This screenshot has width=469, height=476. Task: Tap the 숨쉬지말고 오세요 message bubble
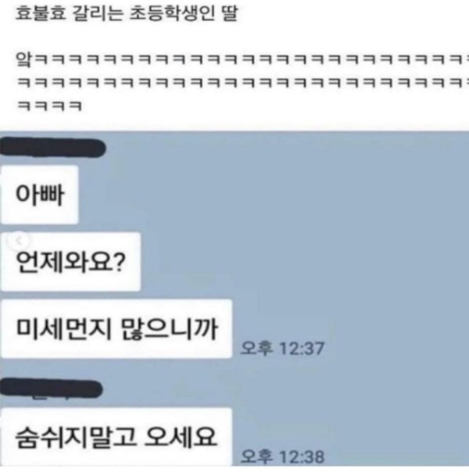pyautogui.click(x=116, y=437)
